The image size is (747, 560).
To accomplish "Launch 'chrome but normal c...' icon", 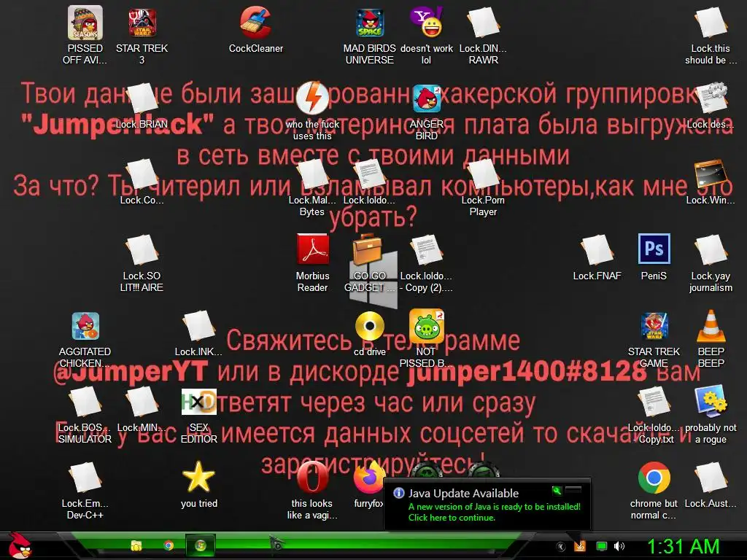I will click(x=654, y=477).
